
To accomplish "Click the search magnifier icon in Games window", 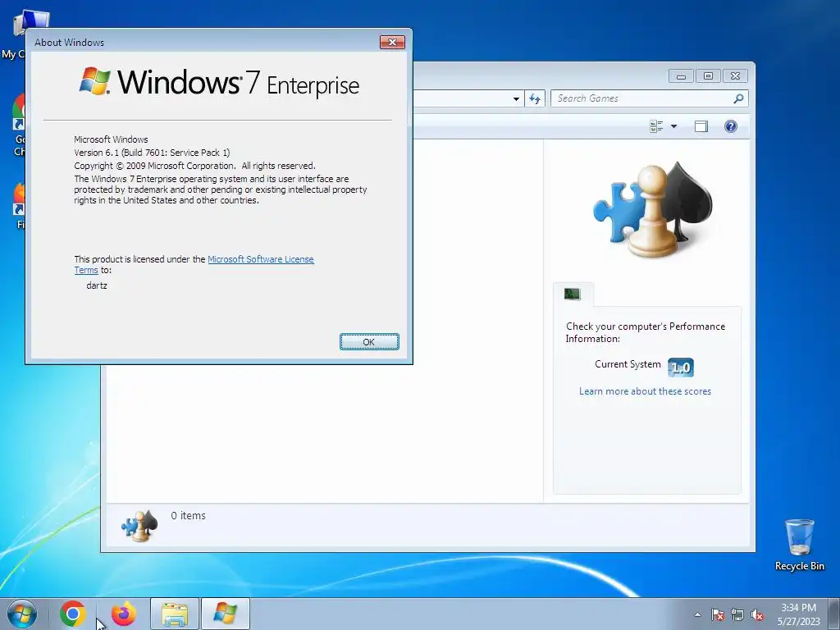I will pos(738,98).
